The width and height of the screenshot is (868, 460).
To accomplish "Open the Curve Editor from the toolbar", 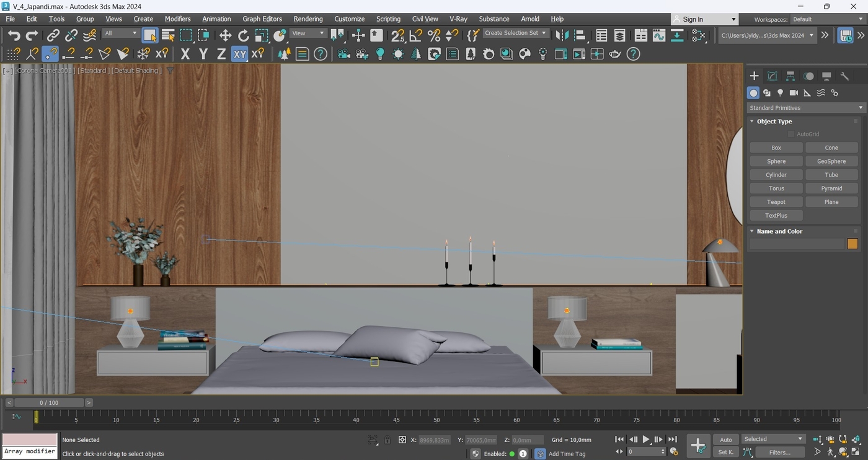I will tap(658, 35).
